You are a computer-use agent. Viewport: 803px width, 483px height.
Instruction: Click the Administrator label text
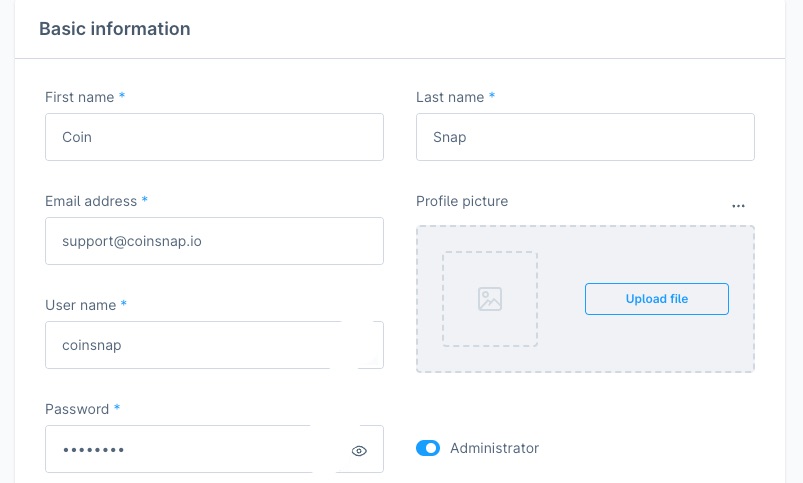pos(494,448)
